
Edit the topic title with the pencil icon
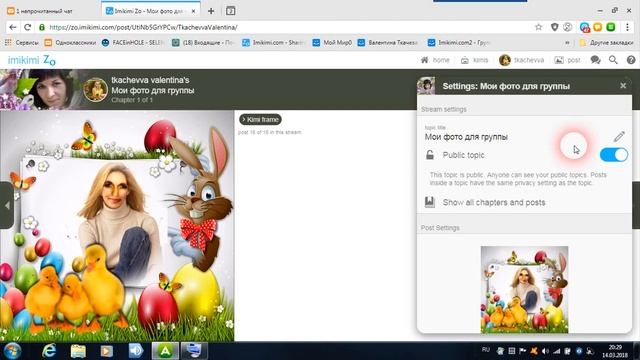619,136
